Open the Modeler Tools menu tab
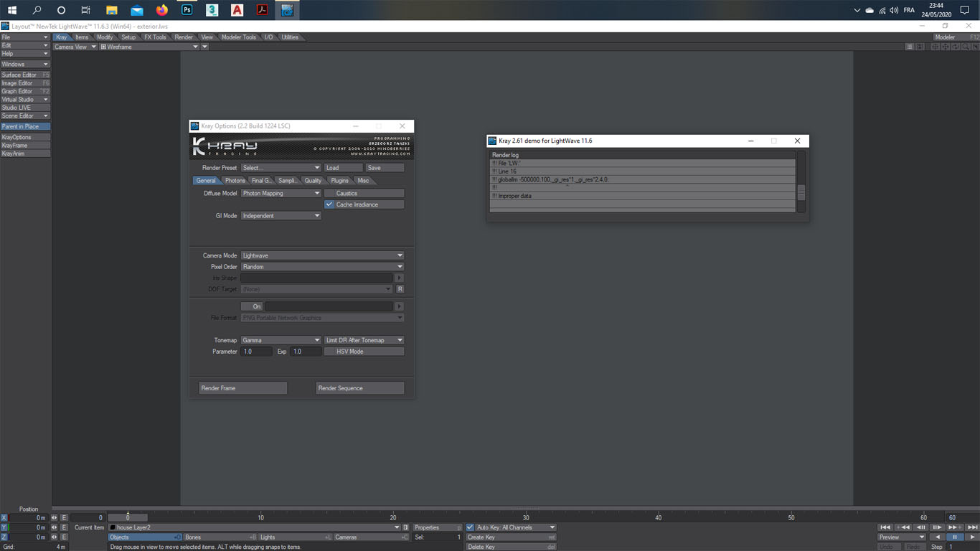 239,37
